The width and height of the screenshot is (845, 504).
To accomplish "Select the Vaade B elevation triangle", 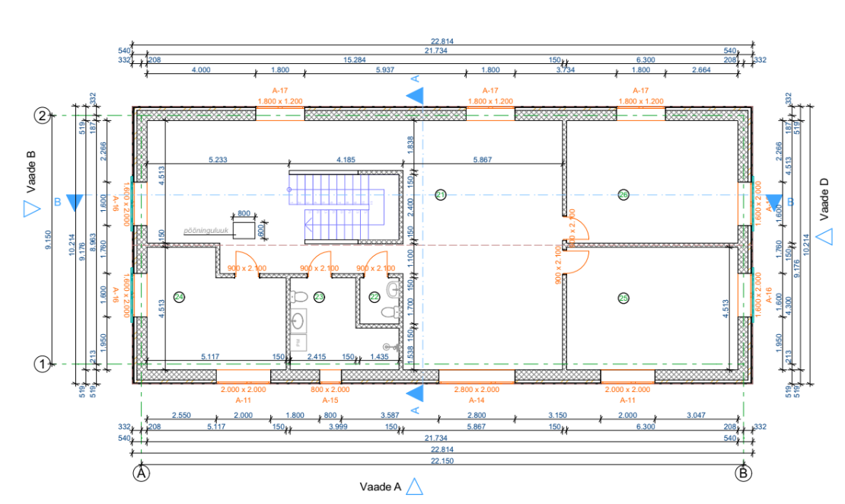I will coord(30,209).
